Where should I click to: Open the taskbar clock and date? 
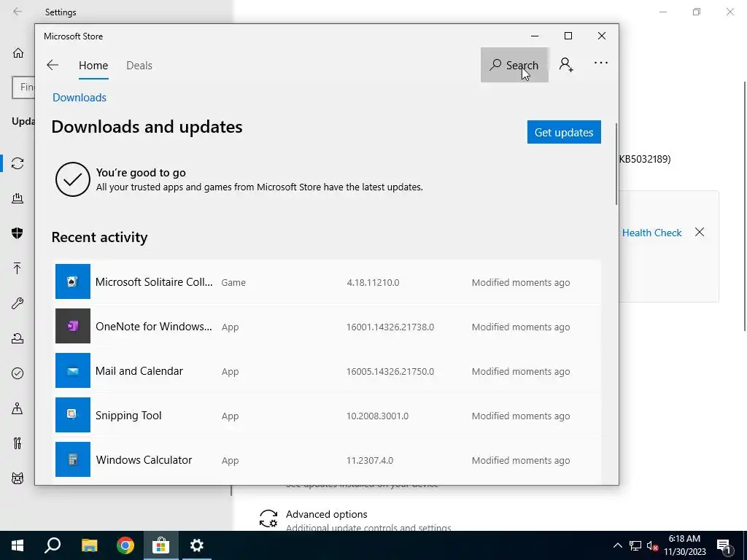pos(684,545)
